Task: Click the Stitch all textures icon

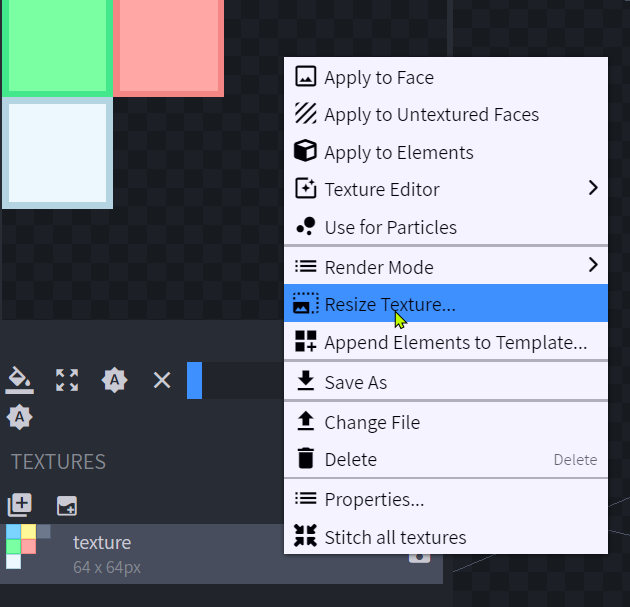Action: point(306,537)
